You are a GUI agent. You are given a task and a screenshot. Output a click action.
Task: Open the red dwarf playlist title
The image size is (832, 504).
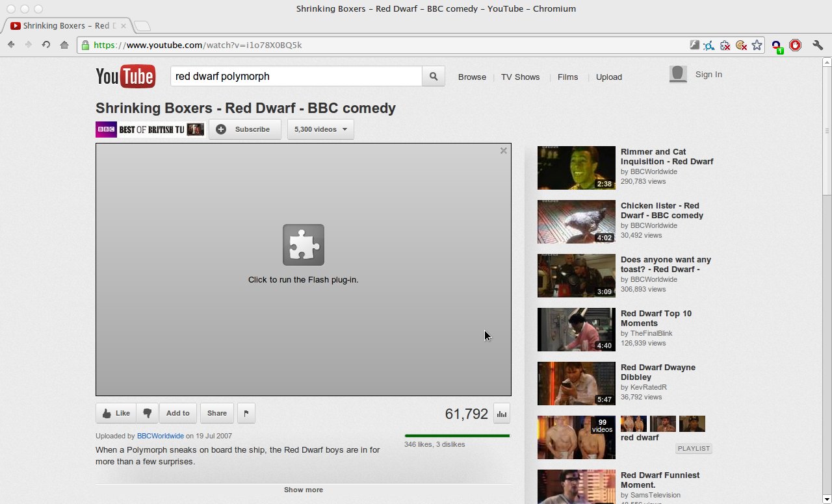point(640,438)
